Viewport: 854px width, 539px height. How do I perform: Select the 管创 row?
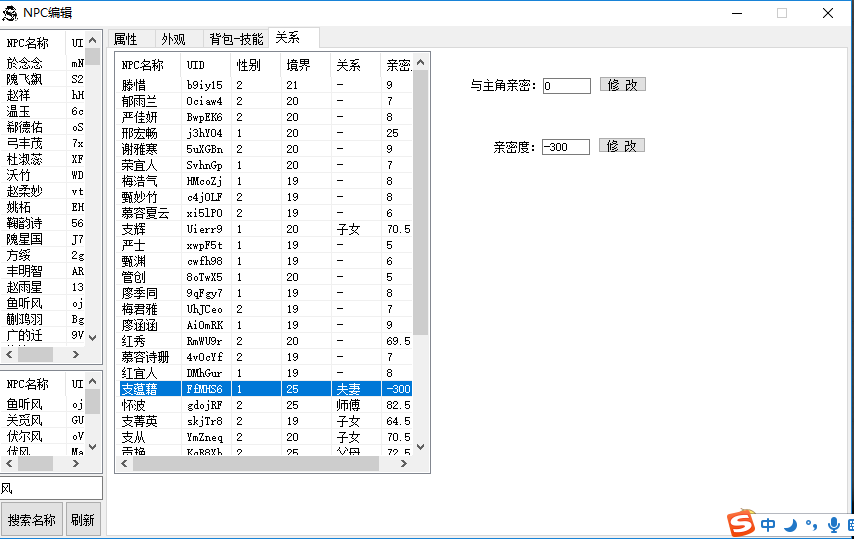(266, 277)
